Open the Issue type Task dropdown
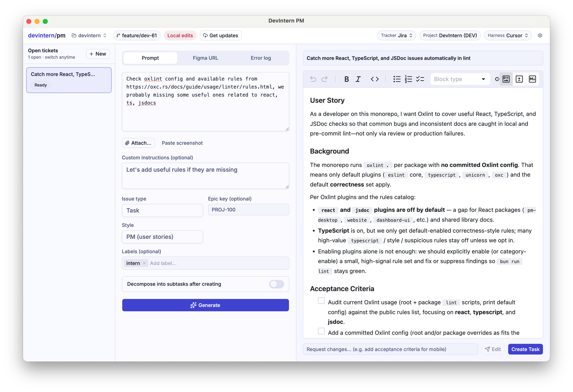The height and width of the screenshot is (392, 573). pyautogui.click(x=162, y=210)
